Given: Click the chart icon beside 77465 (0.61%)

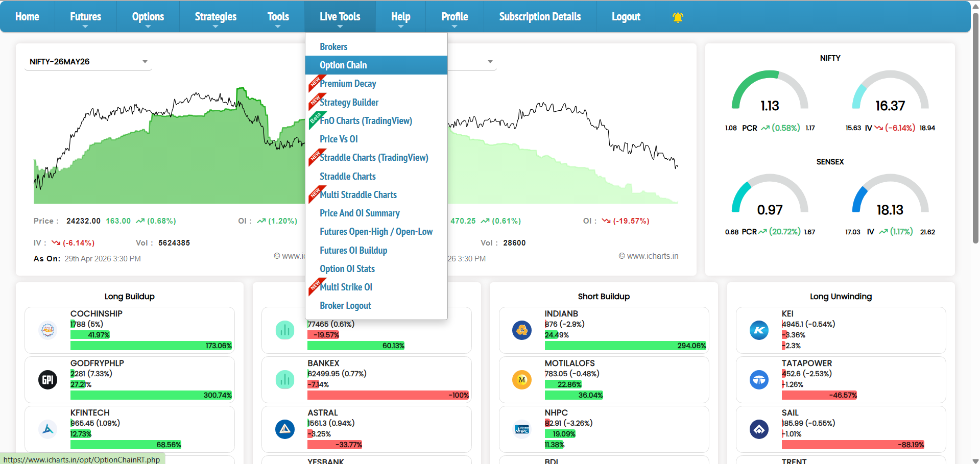Looking at the screenshot, I should [x=285, y=330].
